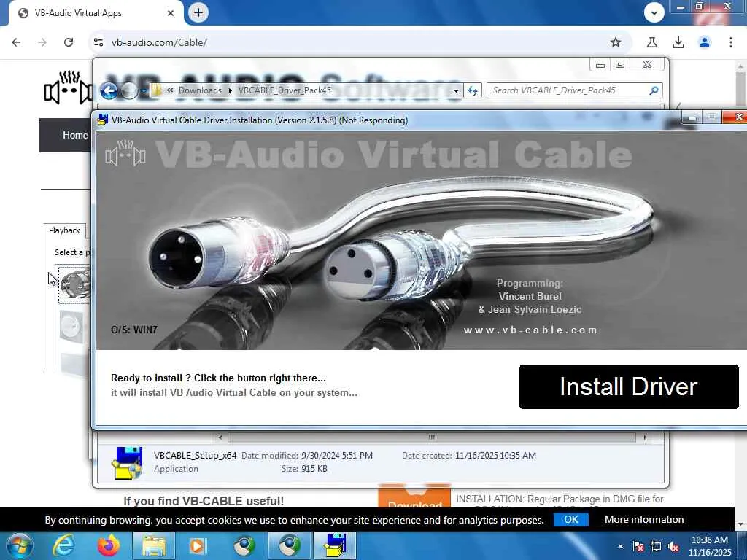Refresh Explorer folder view

[x=473, y=90]
